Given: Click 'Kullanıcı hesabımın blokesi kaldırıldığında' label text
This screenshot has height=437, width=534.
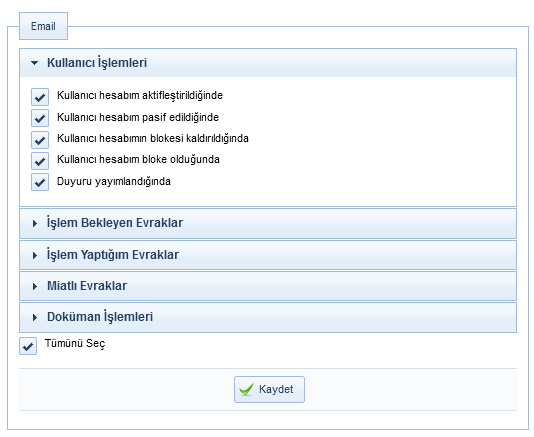Looking at the screenshot, I should click(153, 138).
